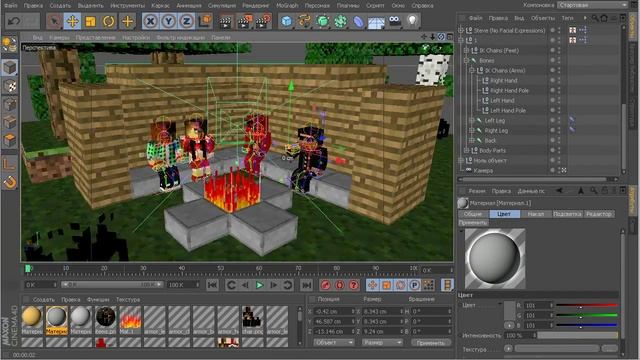
Task: Expand the Left Leg node
Action: tap(472, 120)
